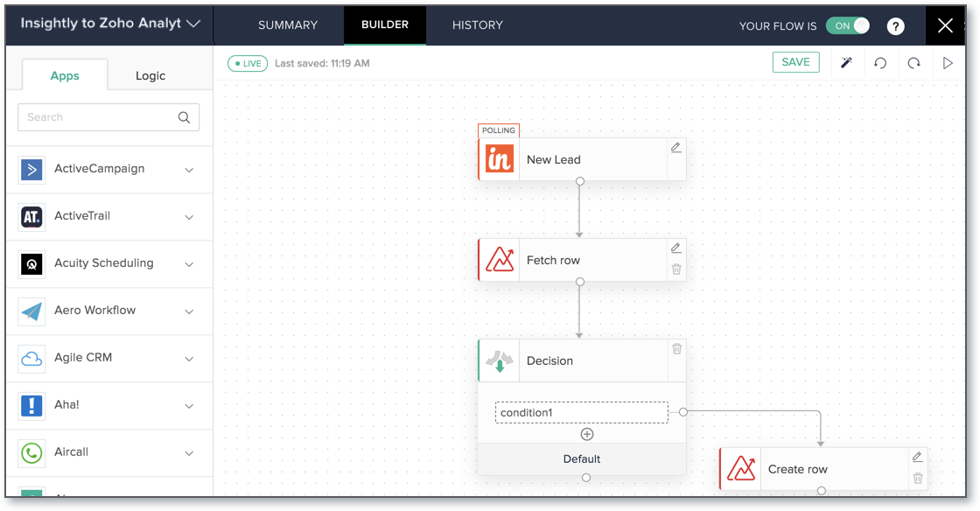
Task: Click the Zoho Analytics icon on Fetch row
Action: 500,260
